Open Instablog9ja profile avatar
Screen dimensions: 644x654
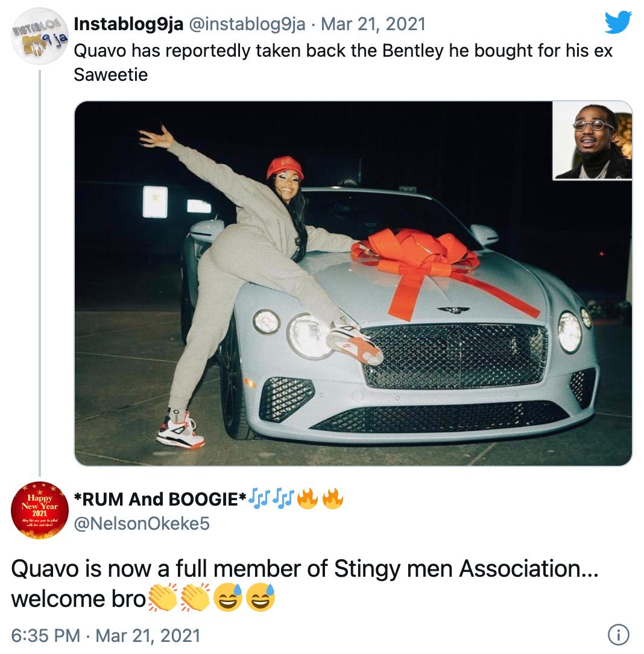coord(40,36)
